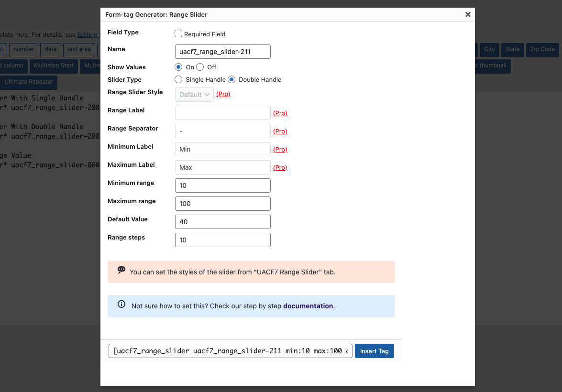The height and width of the screenshot is (392, 562).
Task: Open the step by step documentation link
Action: coord(308,306)
